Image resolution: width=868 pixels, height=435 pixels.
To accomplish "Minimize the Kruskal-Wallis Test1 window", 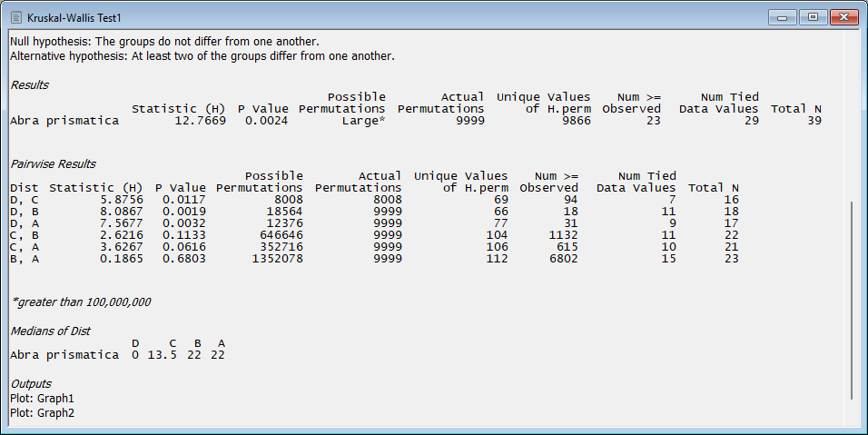I will [782, 16].
